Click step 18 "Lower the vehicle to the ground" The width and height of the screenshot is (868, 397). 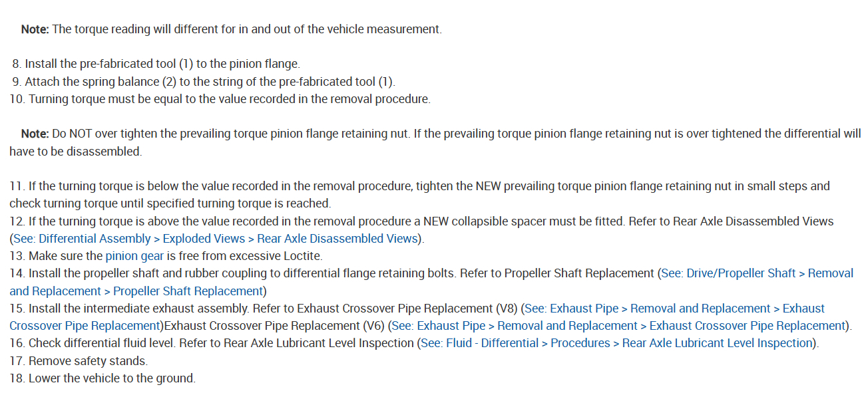[111, 378]
